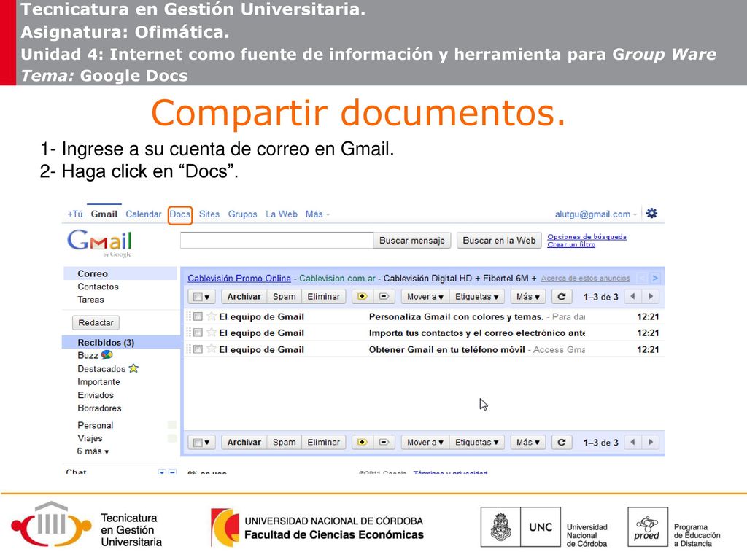747x560 pixels.
Task: Go to older messages using top right arrow
Action: coord(651,296)
